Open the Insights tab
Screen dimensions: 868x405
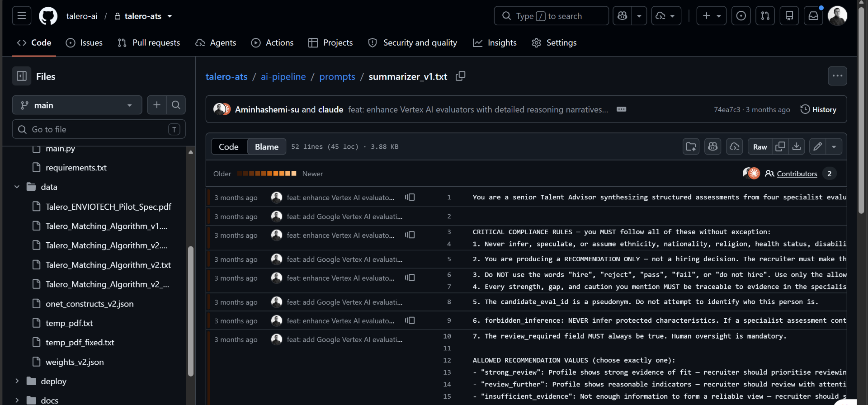pos(495,42)
